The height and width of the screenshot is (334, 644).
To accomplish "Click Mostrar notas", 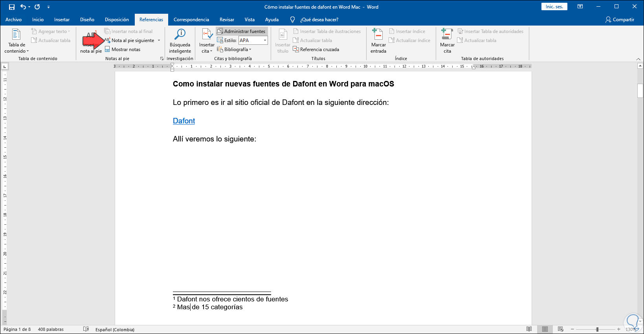I will click(123, 50).
